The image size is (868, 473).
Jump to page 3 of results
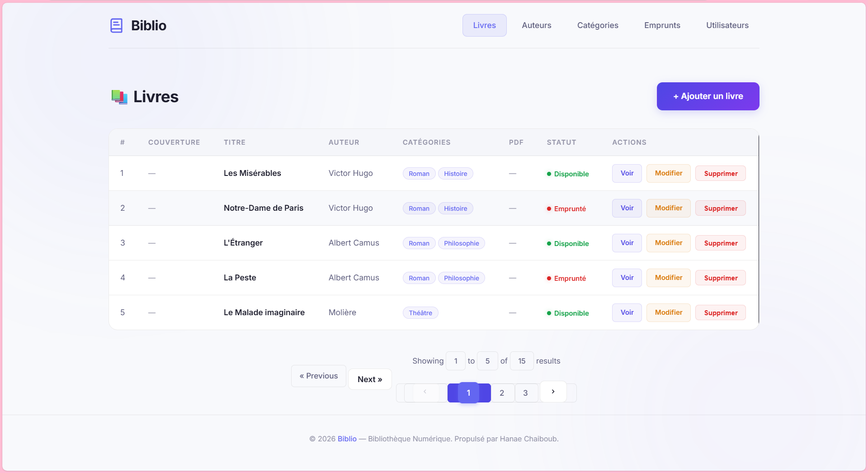click(x=525, y=393)
